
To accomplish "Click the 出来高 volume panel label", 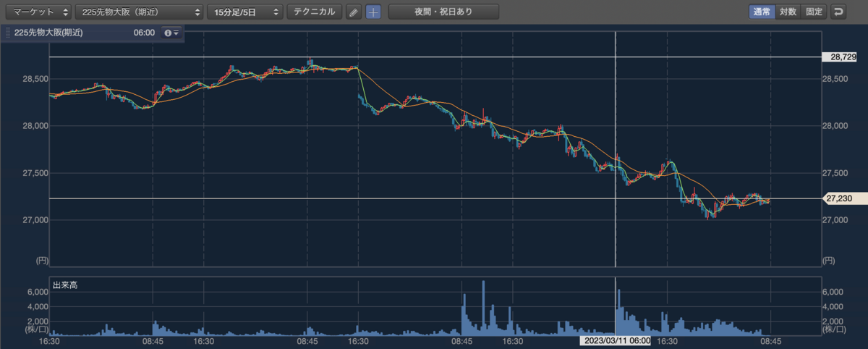I will tap(65, 285).
